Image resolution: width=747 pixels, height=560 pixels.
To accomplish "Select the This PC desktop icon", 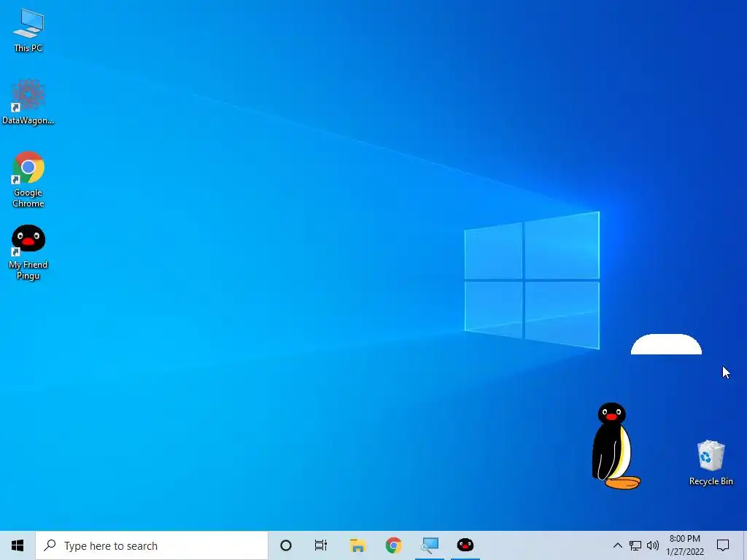I will 28,30.
